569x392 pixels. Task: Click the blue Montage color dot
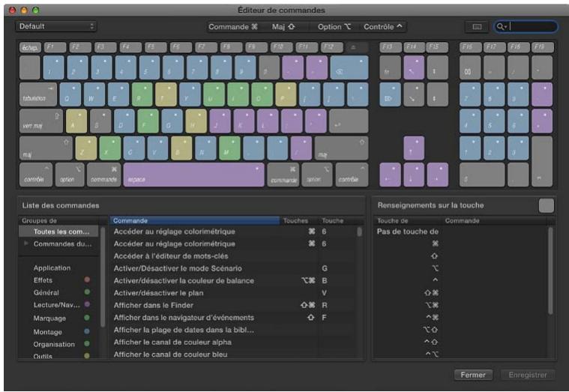pos(87,331)
